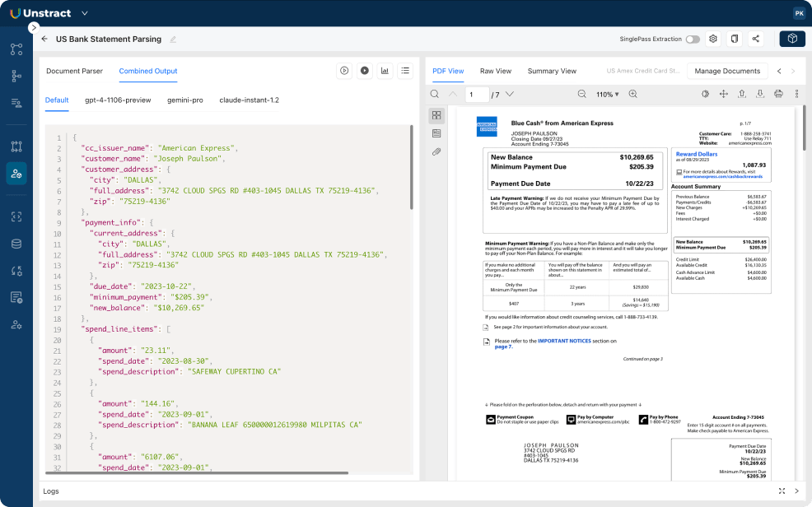Click the filled play run button
Screen dimensions: 812x507
coord(365,71)
